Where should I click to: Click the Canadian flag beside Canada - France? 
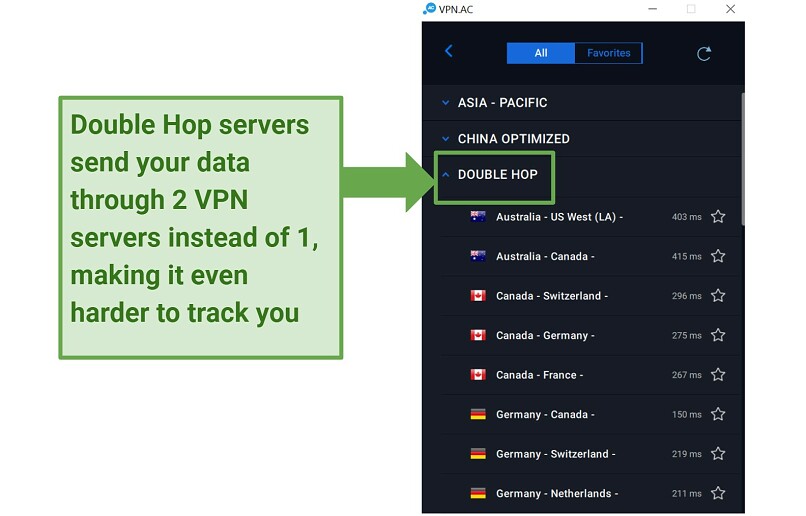[478, 375]
